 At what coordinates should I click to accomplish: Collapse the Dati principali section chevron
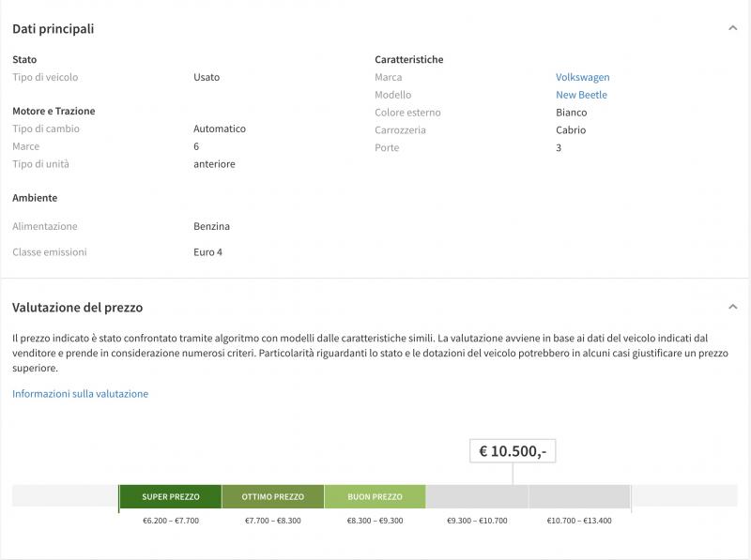(x=732, y=29)
